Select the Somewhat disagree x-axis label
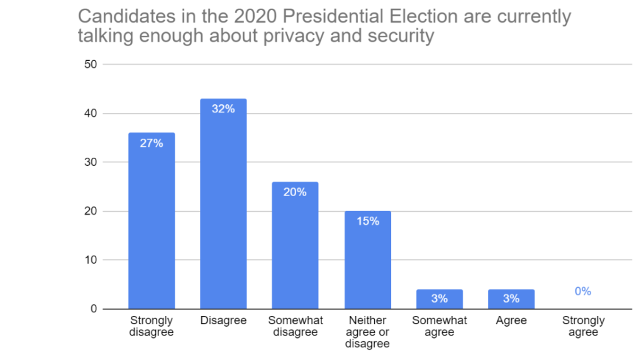The width and height of the screenshot is (644, 360). click(295, 326)
